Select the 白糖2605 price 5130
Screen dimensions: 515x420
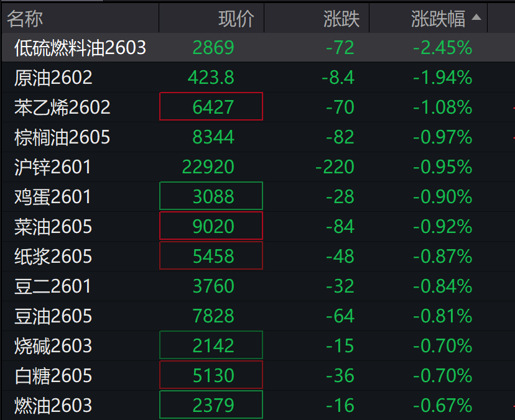[211, 375]
